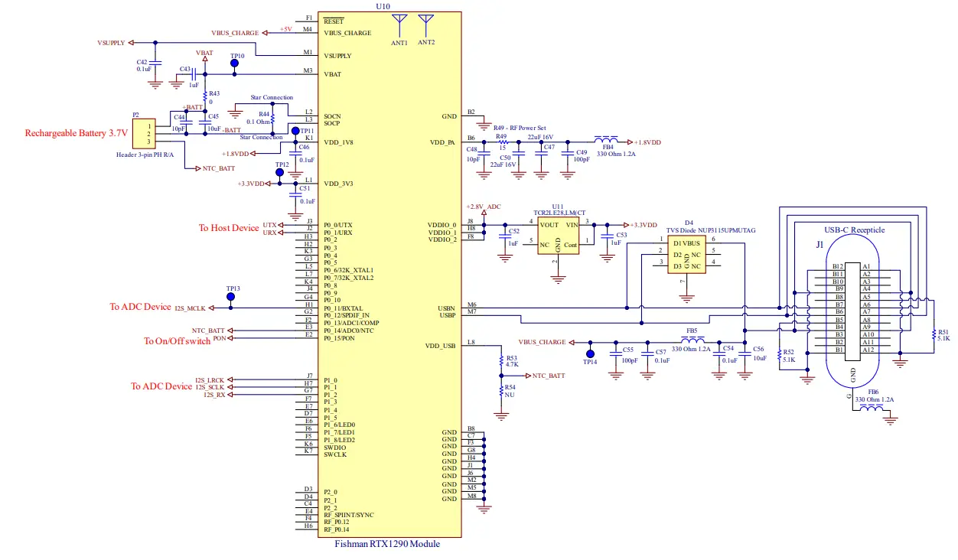Image resolution: width=958 pixels, height=560 pixels.
Task: Click the P0_15/PON pin name
Action: click(339, 338)
